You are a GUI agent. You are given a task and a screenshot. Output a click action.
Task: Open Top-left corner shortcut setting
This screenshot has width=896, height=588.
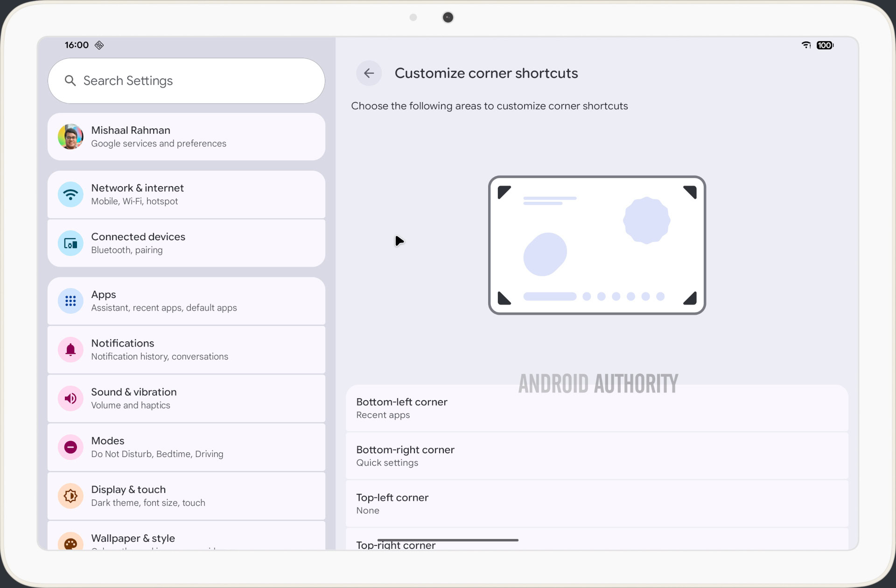596,504
